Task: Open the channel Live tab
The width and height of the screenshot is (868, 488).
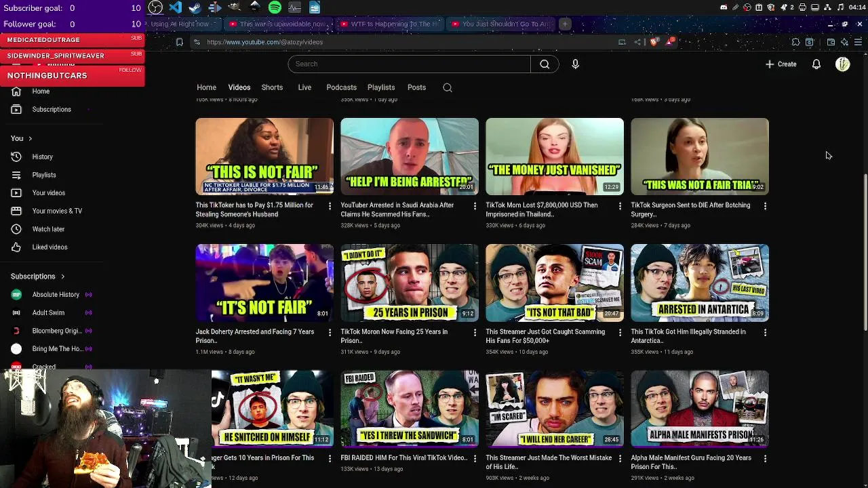Action: (x=304, y=87)
